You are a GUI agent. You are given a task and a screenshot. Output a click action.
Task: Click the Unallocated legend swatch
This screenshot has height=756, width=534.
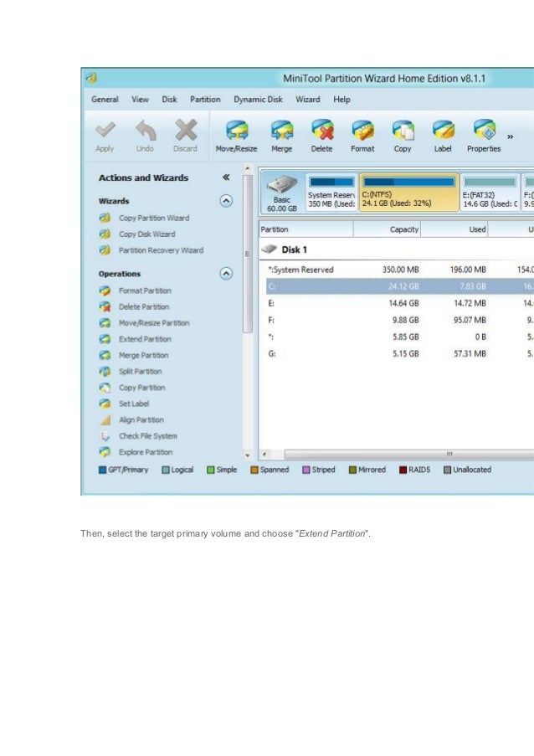pos(447,470)
